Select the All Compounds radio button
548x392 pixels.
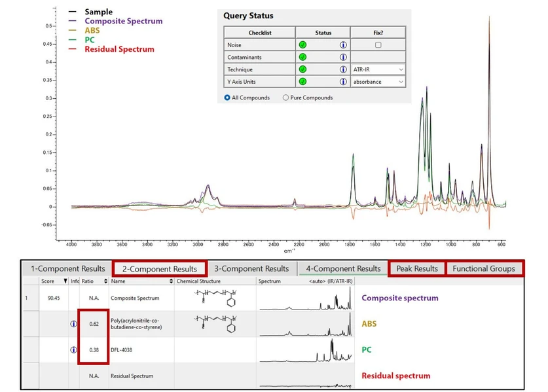tap(227, 98)
